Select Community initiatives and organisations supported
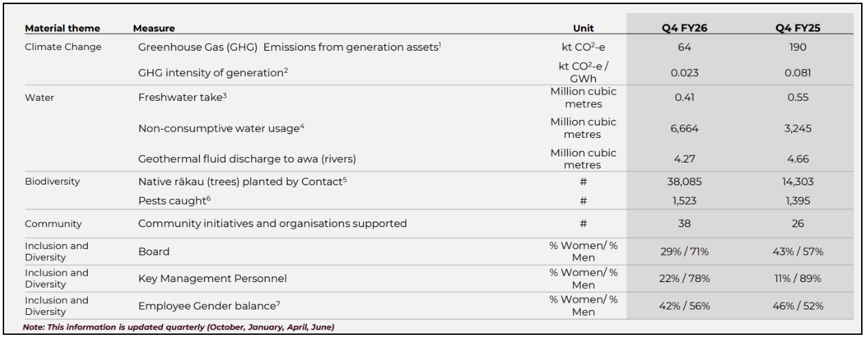Image resolution: width=868 pixels, height=339 pixels. (x=273, y=224)
